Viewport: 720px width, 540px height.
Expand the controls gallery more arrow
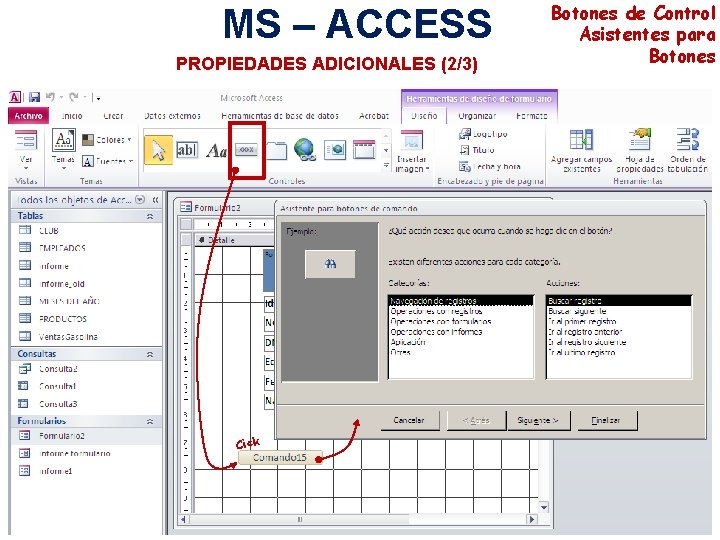point(386,166)
